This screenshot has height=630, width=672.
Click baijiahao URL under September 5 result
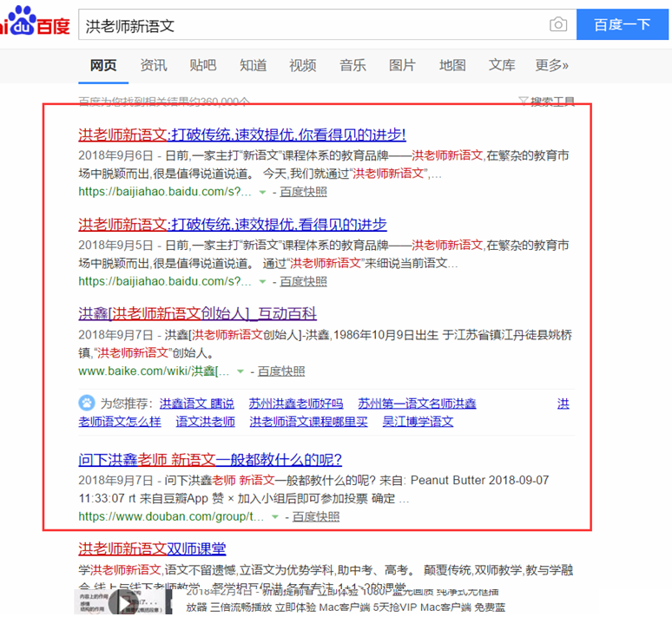[165, 281]
